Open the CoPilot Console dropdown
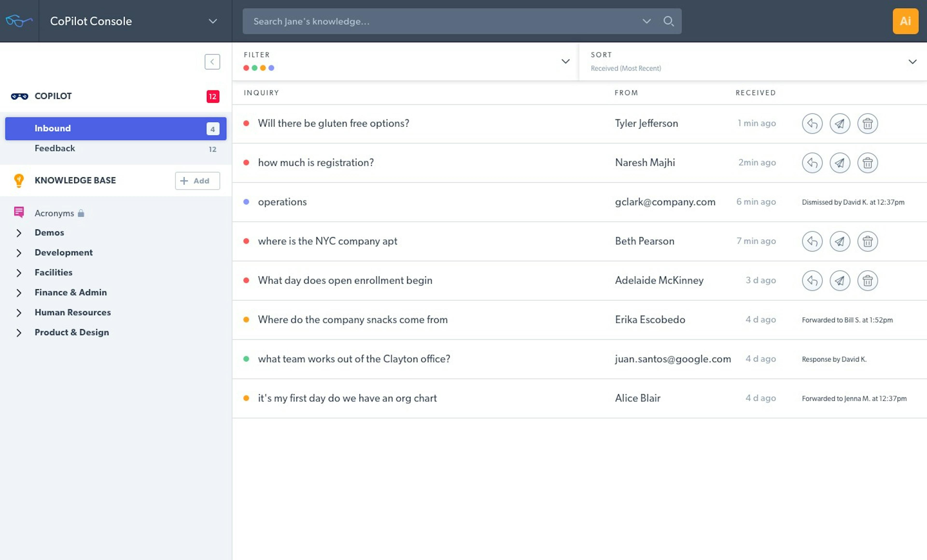This screenshot has width=927, height=560. click(x=213, y=21)
